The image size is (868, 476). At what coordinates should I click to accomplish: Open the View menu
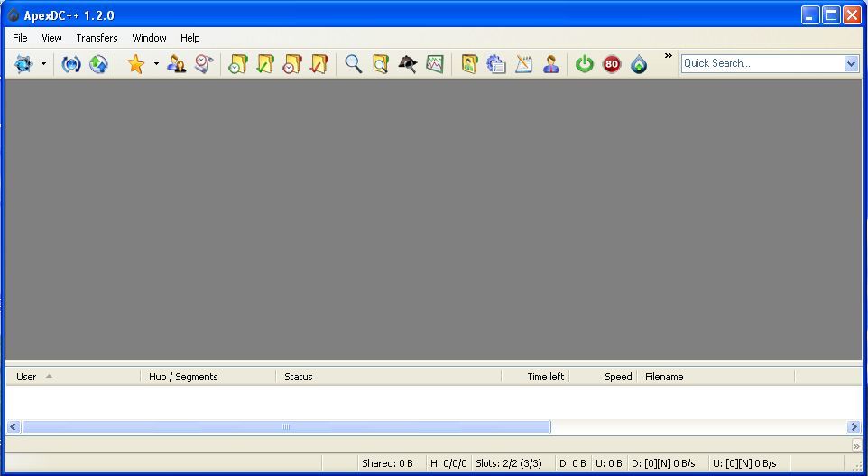51,38
